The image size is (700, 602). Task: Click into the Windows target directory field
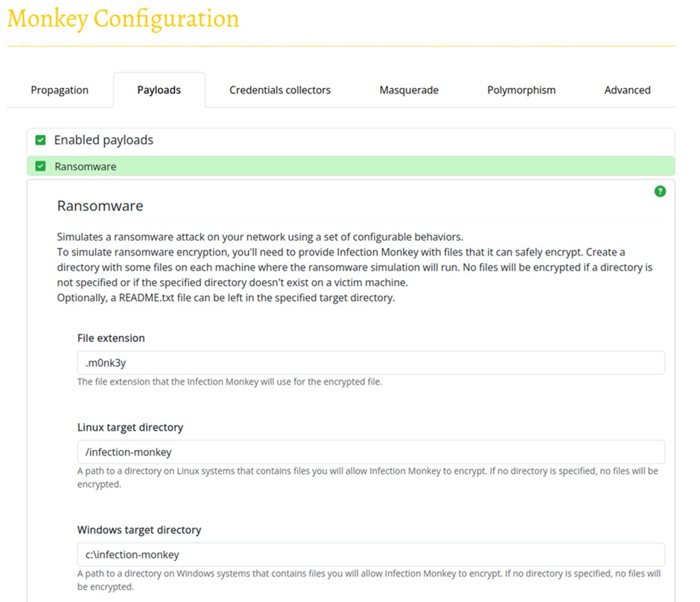coord(371,555)
